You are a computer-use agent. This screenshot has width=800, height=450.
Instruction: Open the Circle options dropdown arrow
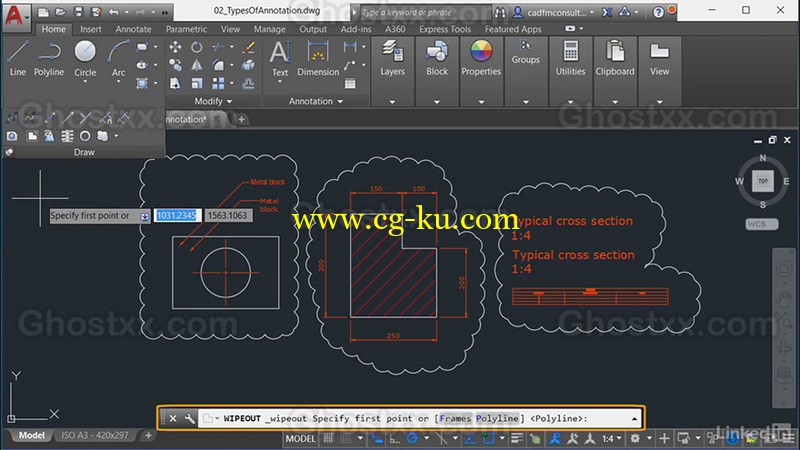tap(85, 82)
